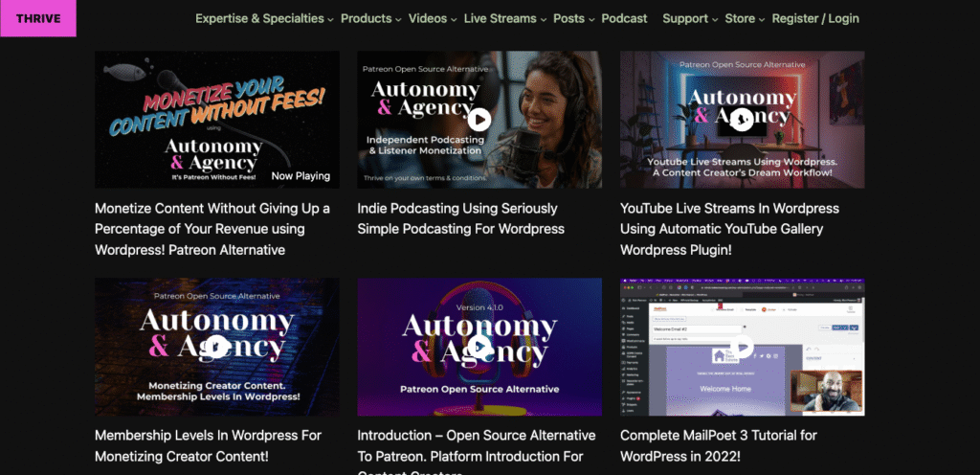This screenshot has width=980, height=475.
Task: Play the Indie Podcasting video
Action: [479, 120]
